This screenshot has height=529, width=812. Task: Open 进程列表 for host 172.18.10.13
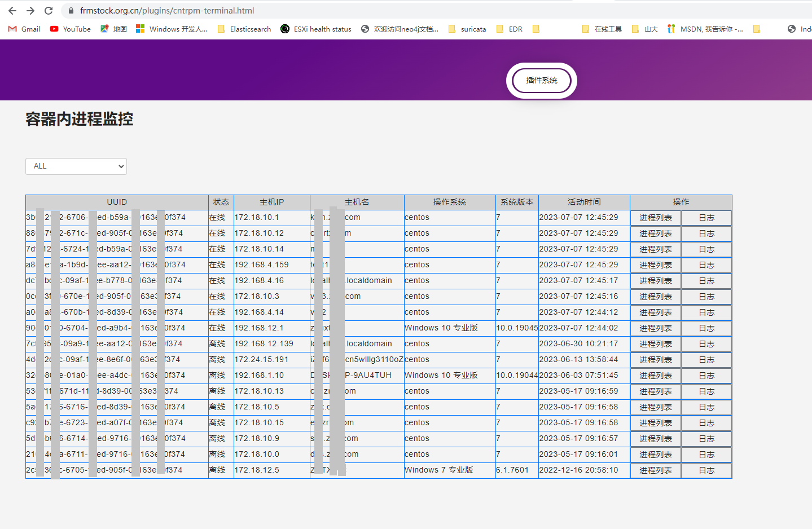pos(656,391)
